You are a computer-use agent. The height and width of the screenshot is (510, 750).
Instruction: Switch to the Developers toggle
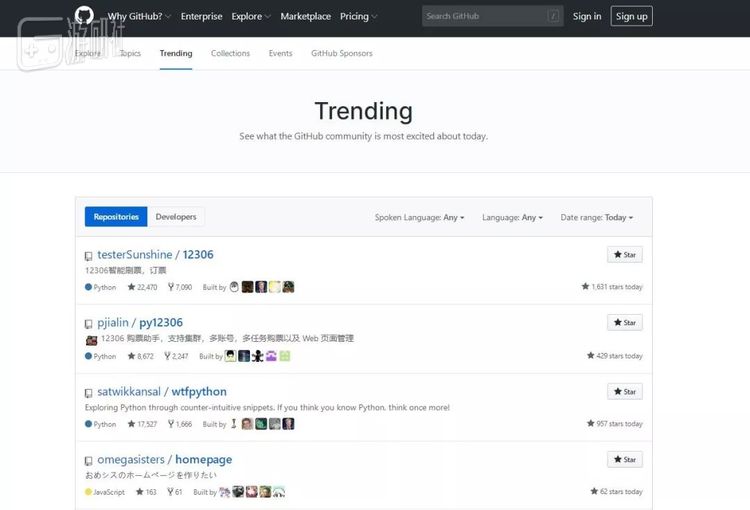(176, 217)
